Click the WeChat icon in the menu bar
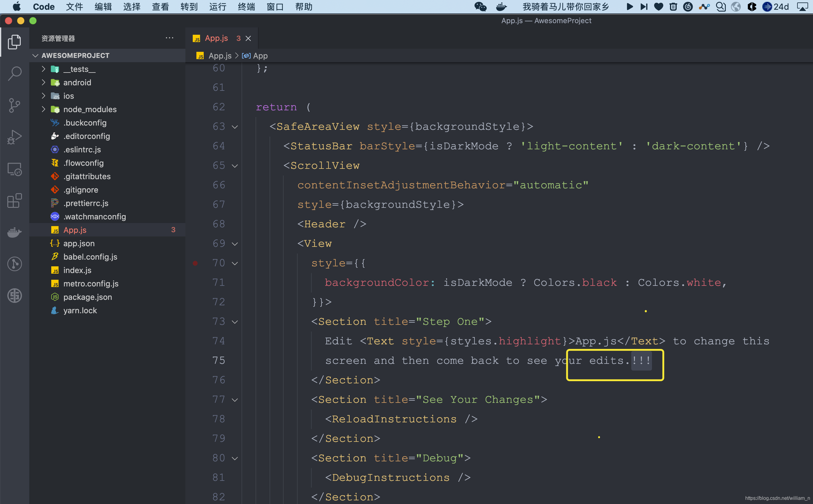This screenshot has height=504, width=813. [x=480, y=7]
